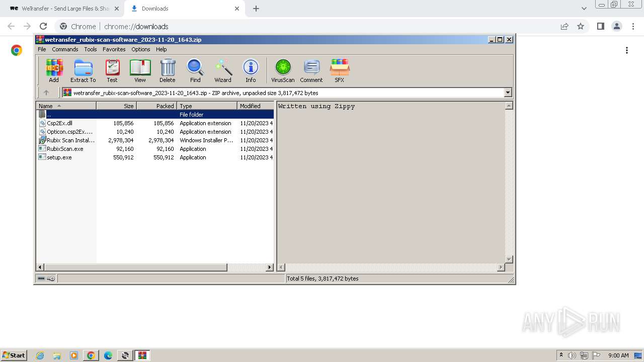The image size is (644, 362).
Task: Click the Windows Start button
Action: point(14,355)
